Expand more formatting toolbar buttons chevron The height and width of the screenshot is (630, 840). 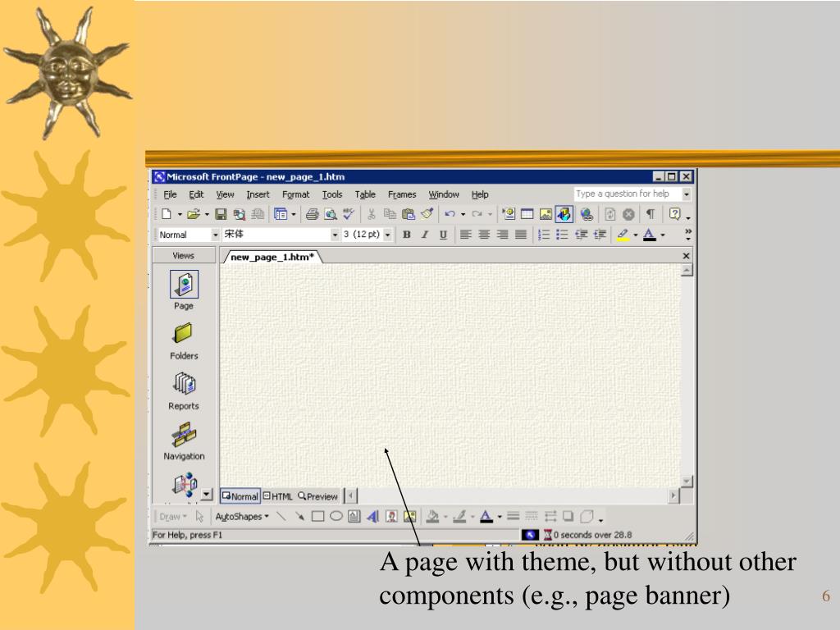point(688,234)
